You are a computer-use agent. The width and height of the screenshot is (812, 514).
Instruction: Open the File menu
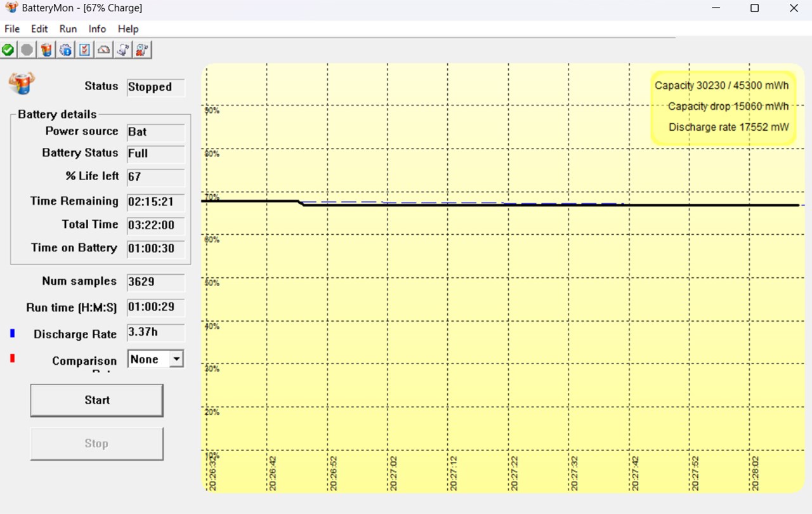12,29
